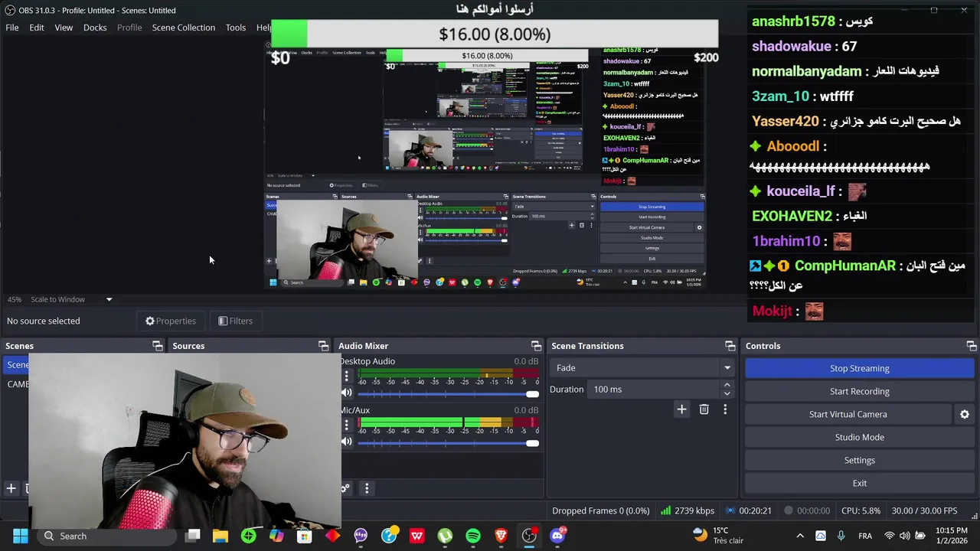Viewport: 980px width, 551px height.
Task: Open the Profile menu
Action: (129, 28)
